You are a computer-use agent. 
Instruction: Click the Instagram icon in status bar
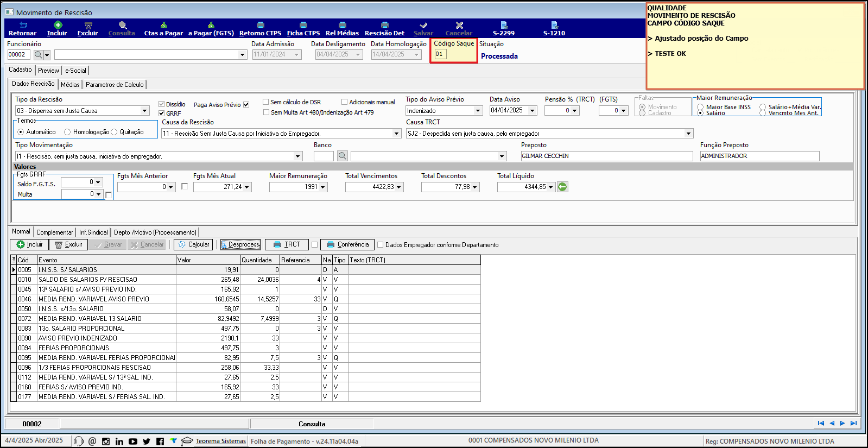106,441
